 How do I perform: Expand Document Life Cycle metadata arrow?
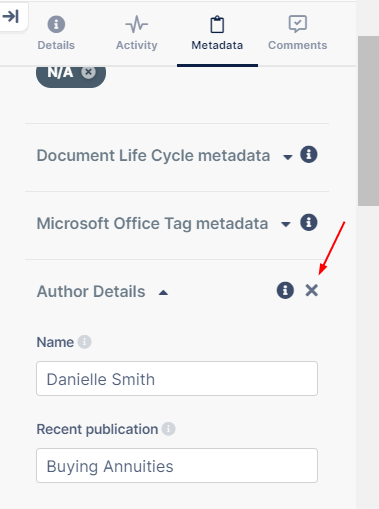pos(287,157)
